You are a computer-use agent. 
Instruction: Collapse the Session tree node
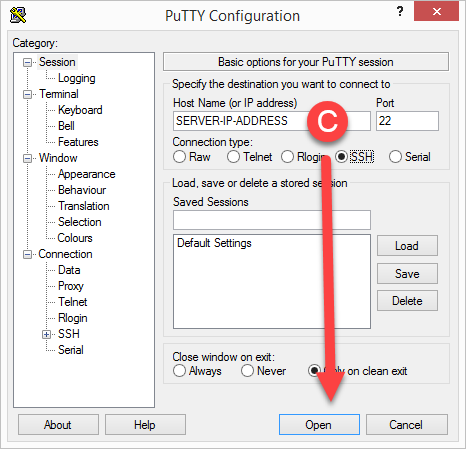tap(27, 62)
